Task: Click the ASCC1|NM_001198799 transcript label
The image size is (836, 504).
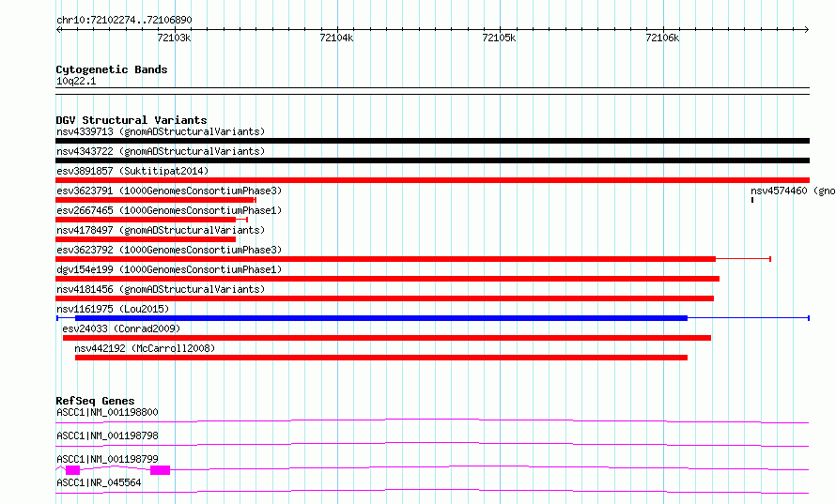Action: coord(107,459)
